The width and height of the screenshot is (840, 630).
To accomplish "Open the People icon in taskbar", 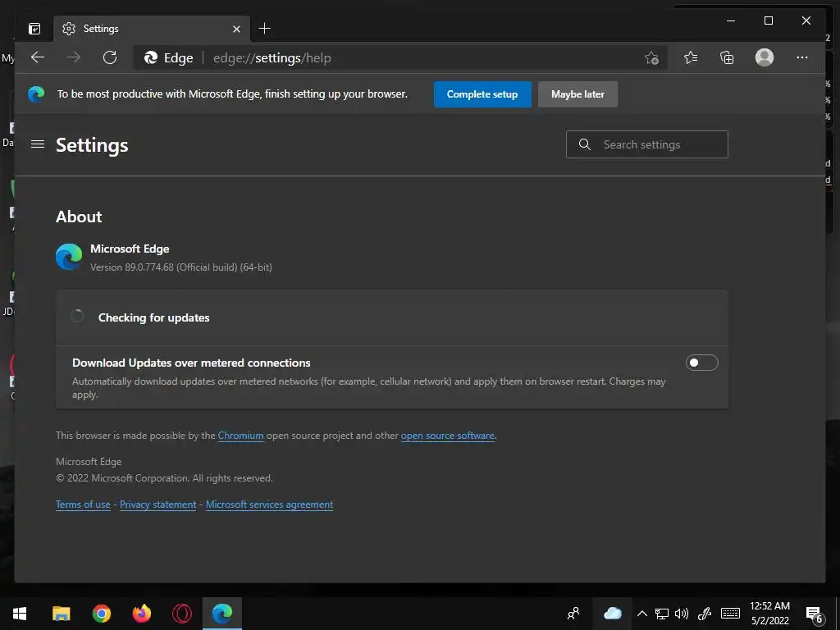I will 573,614.
